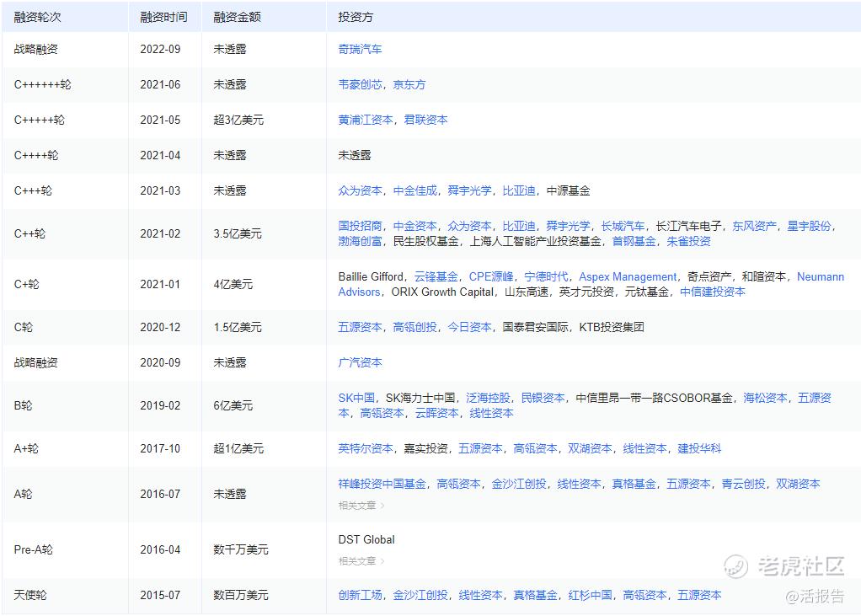Click the 渤海创富 investor link
This screenshot has height=616, width=861.
click(x=360, y=241)
